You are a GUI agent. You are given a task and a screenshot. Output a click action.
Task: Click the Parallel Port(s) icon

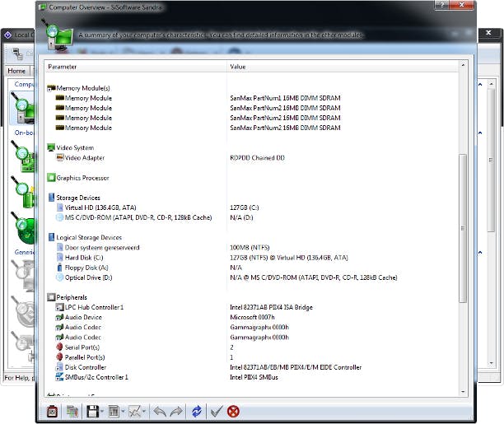pyautogui.click(x=59, y=357)
